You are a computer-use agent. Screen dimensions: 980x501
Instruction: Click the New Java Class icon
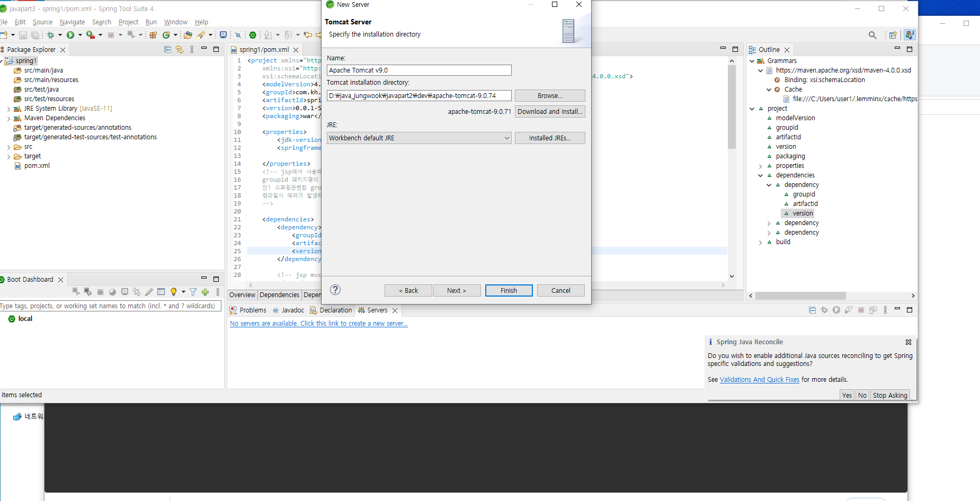tap(166, 35)
